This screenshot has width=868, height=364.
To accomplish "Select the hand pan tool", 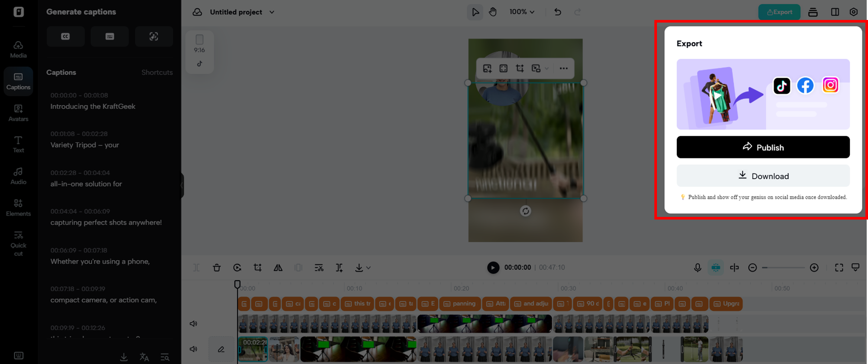I will click(x=493, y=12).
